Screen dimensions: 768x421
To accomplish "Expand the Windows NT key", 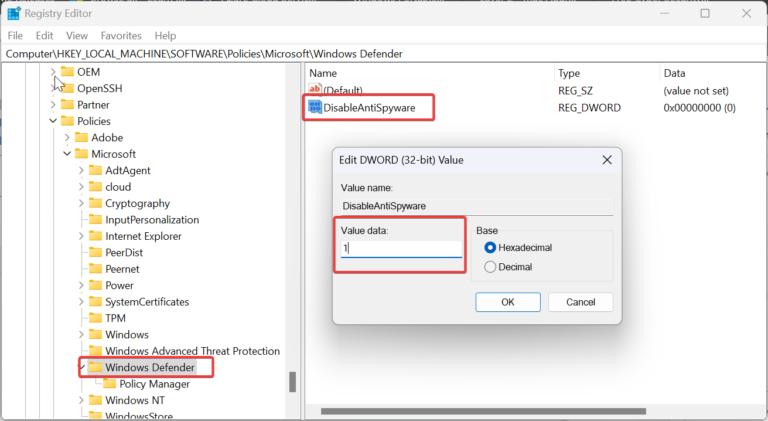I will click(81, 400).
